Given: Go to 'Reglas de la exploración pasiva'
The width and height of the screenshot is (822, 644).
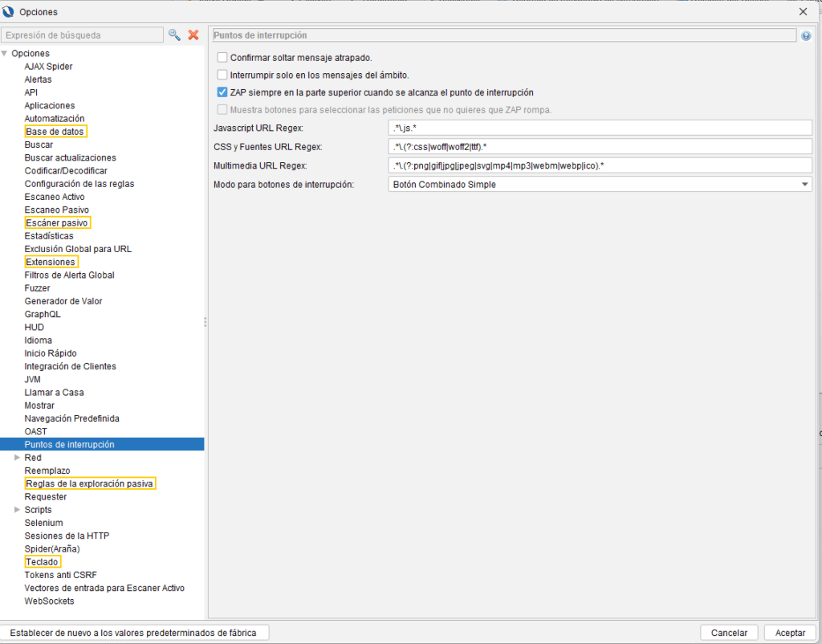Looking at the screenshot, I should point(89,483).
